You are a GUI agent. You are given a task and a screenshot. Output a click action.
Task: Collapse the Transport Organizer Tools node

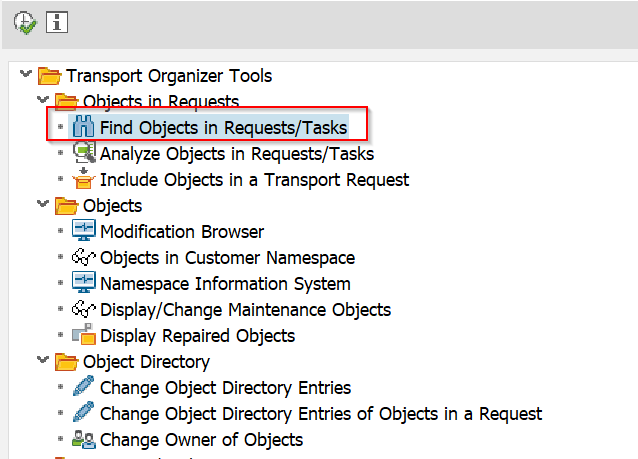25,75
